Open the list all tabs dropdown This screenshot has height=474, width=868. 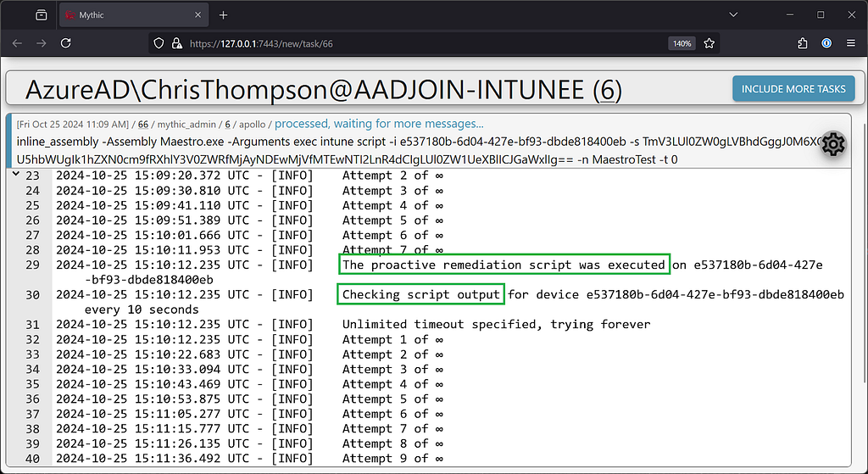pyautogui.click(x=733, y=15)
